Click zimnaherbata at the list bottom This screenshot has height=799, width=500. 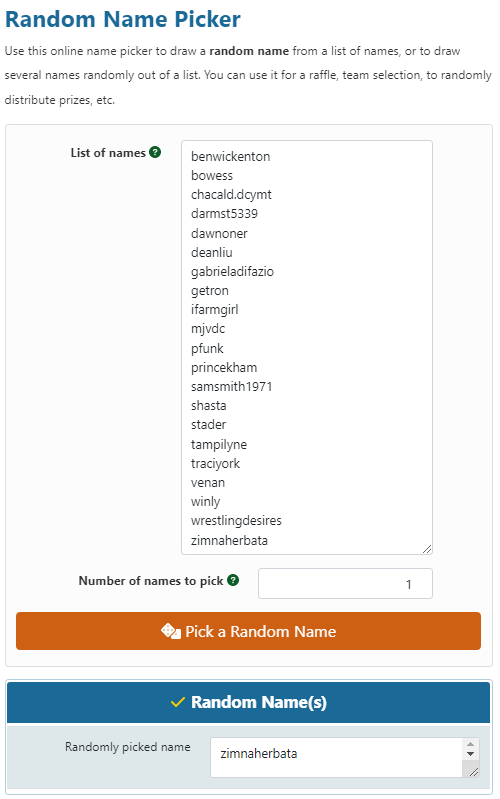[229, 540]
